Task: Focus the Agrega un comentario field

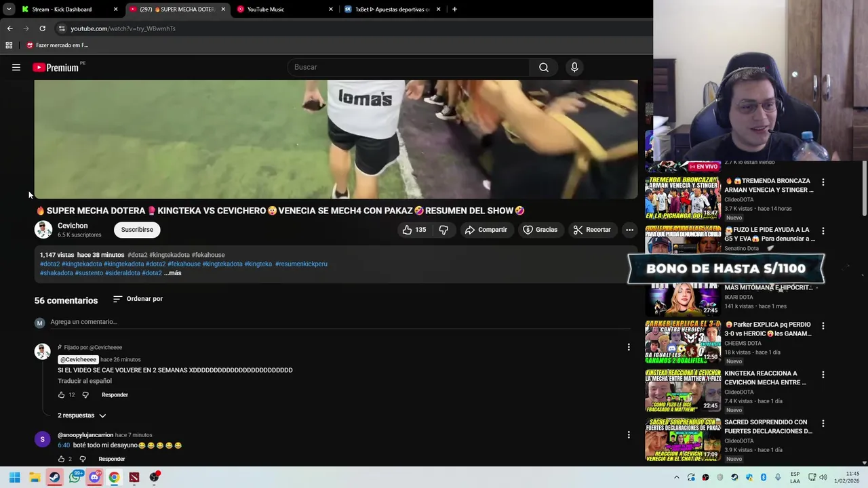Action: click(339, 322)
